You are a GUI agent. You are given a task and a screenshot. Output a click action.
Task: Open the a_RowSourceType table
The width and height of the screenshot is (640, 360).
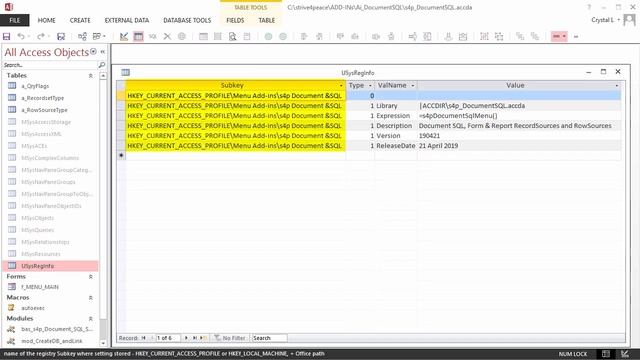(x=44, y=110)
